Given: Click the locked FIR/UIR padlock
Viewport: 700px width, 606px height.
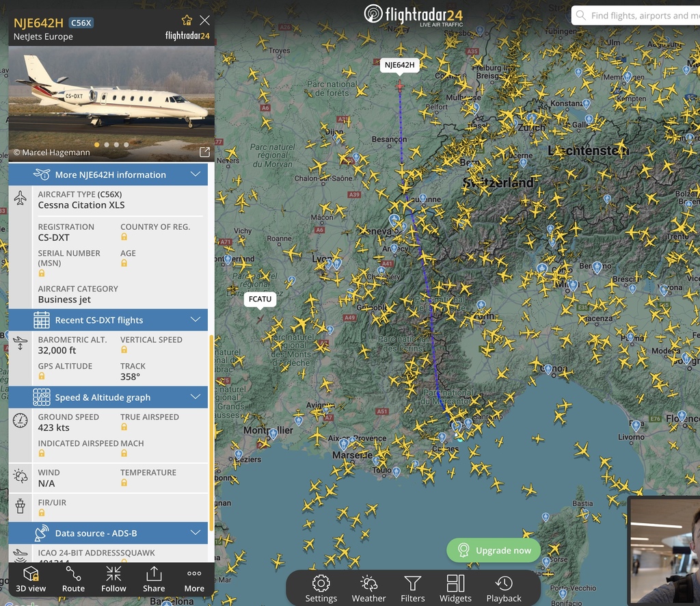Looking at the screenshot, I should (x=42, y=513).
